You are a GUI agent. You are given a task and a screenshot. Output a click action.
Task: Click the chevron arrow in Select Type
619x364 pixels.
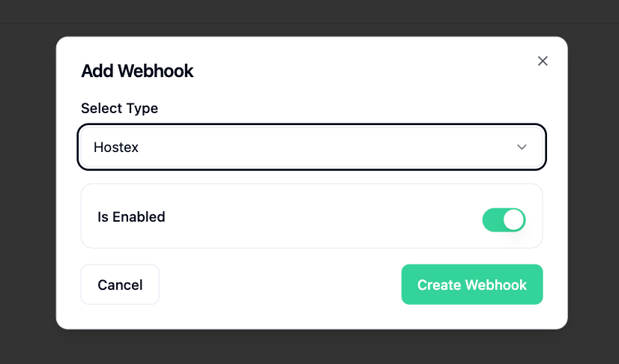(x=522, y=147)
